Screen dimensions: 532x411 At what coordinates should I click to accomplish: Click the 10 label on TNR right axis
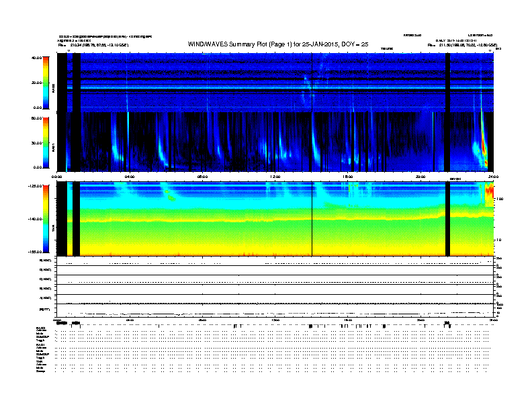point(498,240)
